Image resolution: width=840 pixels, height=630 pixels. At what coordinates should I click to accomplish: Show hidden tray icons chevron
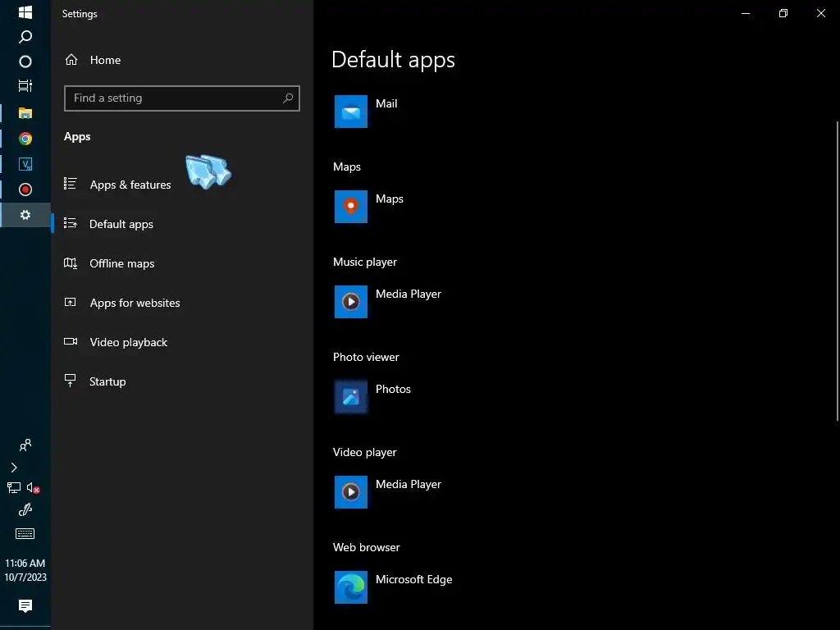(x=14, y=468)
